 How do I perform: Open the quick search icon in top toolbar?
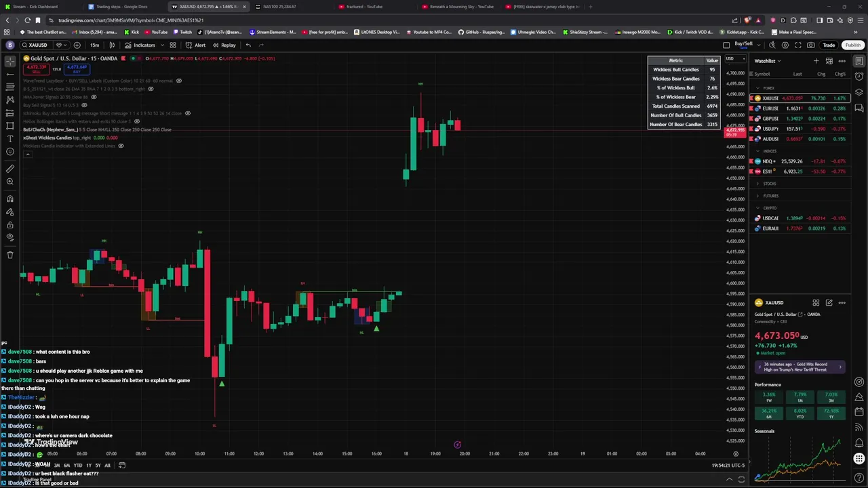pyautogui.click(x=772, y=45)
